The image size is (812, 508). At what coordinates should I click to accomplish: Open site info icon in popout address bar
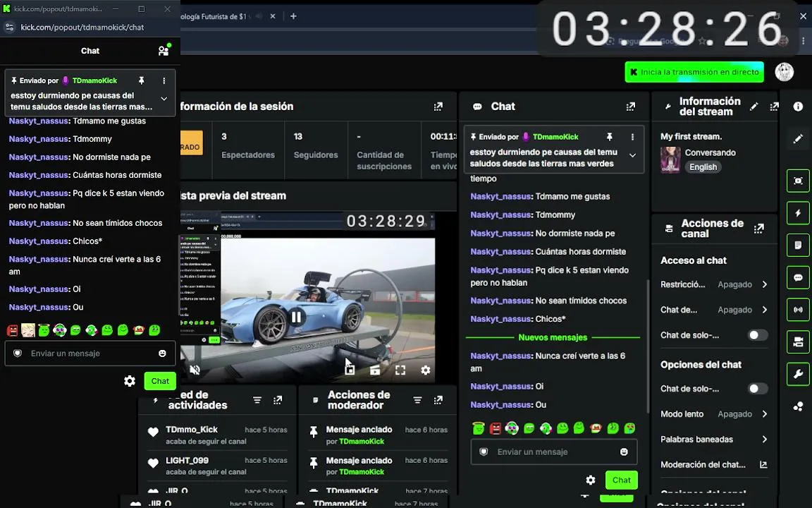pyautogui.click(x=9, y=27)
